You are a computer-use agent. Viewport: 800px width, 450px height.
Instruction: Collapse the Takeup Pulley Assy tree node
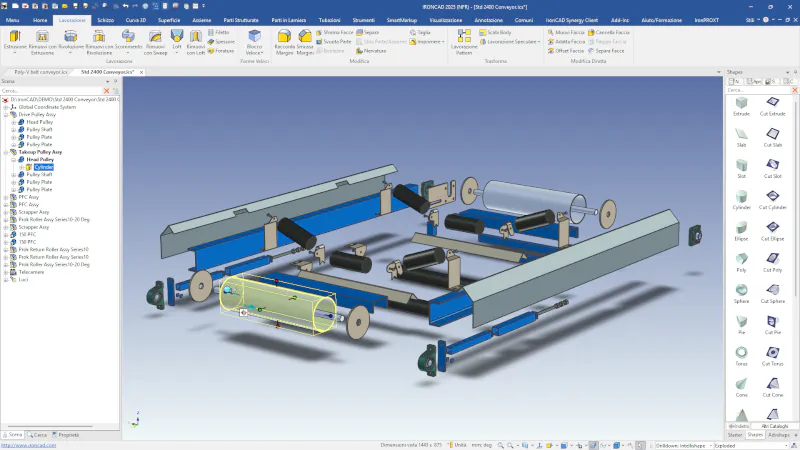[x=4, y=152]
